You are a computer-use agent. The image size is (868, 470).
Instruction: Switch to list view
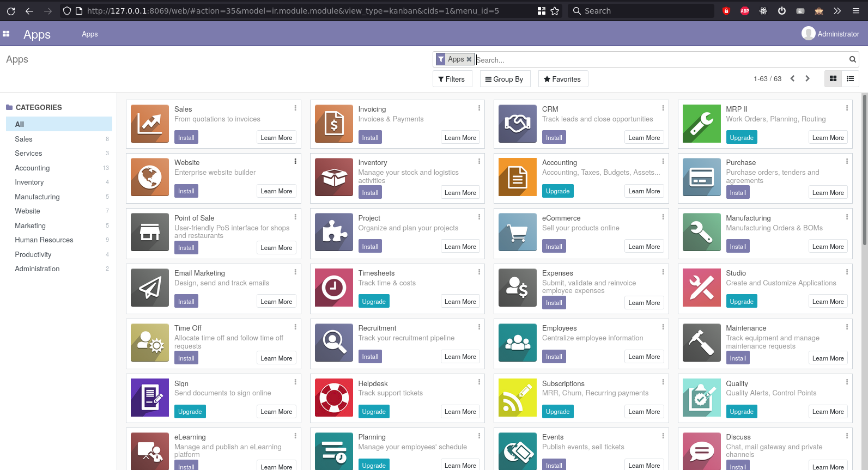coord(850,79)
